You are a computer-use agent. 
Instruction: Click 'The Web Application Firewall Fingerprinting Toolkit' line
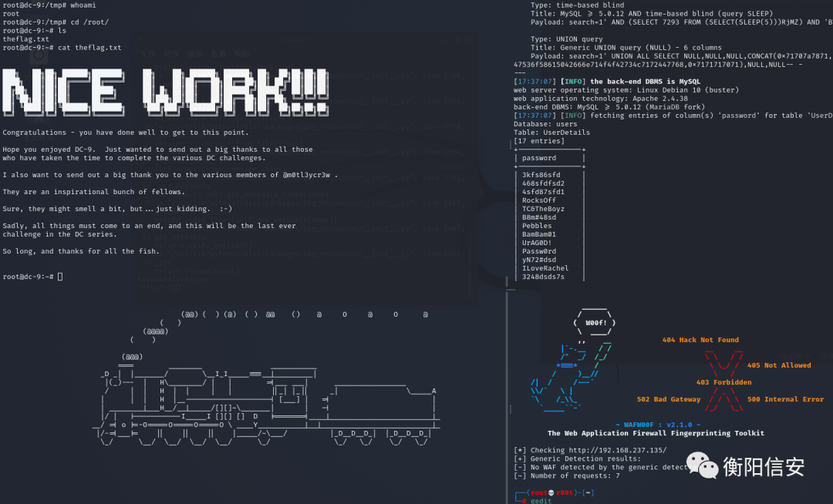(656, 433)
